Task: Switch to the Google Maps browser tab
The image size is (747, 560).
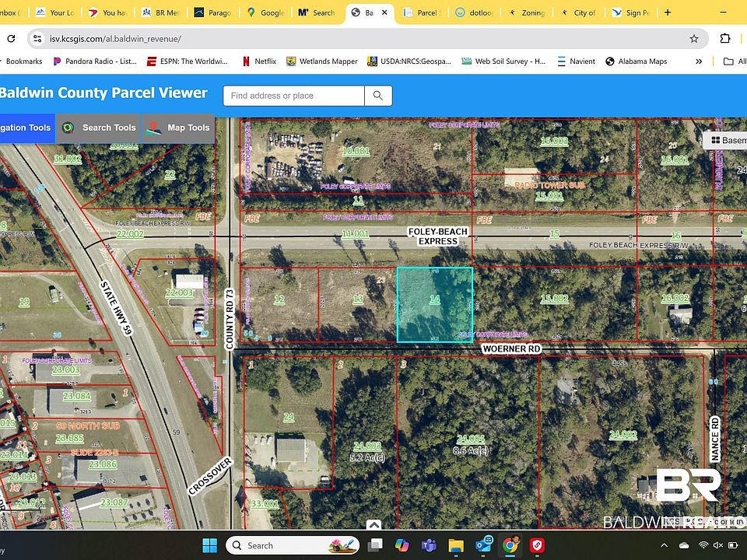Action: (266, 13)
